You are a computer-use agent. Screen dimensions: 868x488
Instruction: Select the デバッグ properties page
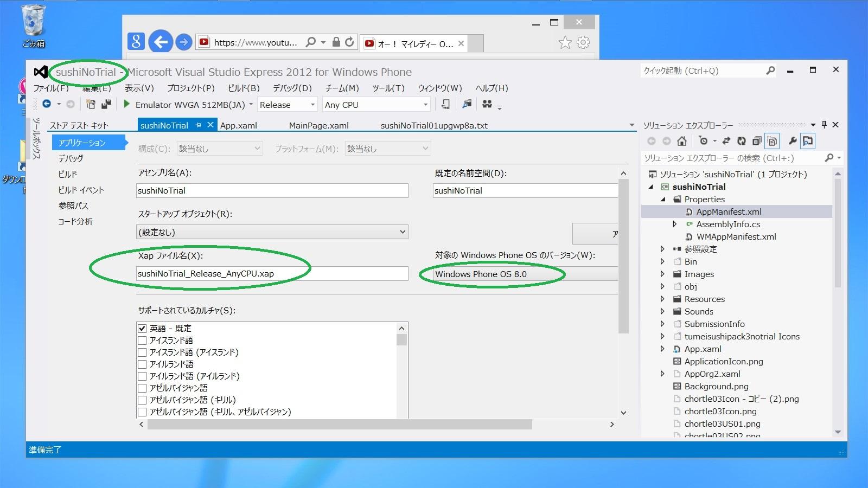click(71, 158)
